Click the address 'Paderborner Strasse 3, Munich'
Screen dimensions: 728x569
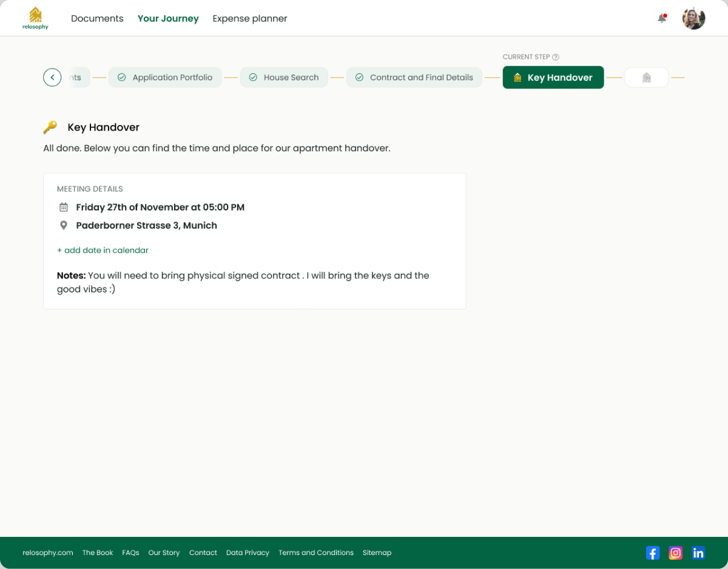point(146,226)
